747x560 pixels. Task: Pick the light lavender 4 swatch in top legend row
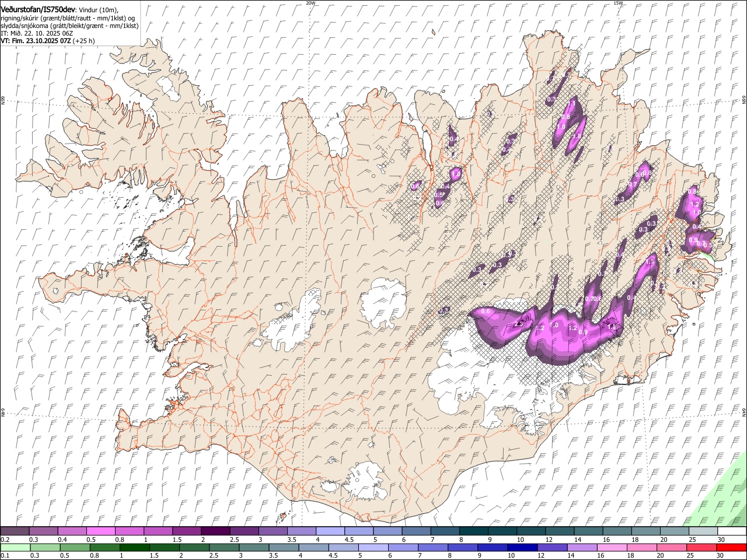click(x=330, y=531)
